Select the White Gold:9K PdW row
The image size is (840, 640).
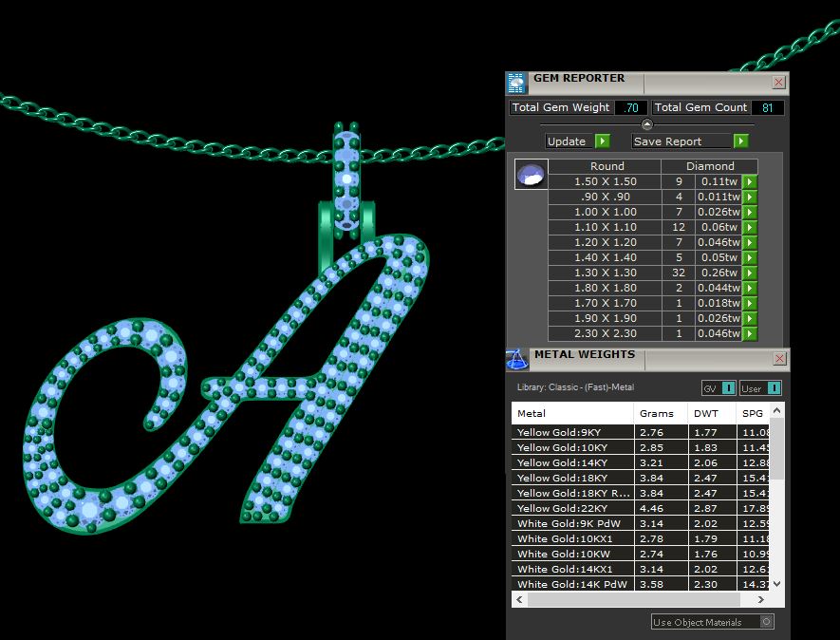click(x=641, y=523)
